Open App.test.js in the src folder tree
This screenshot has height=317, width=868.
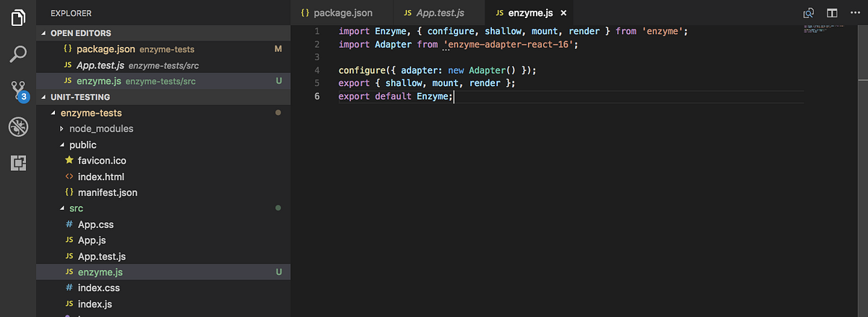click(x=163, y=256)
